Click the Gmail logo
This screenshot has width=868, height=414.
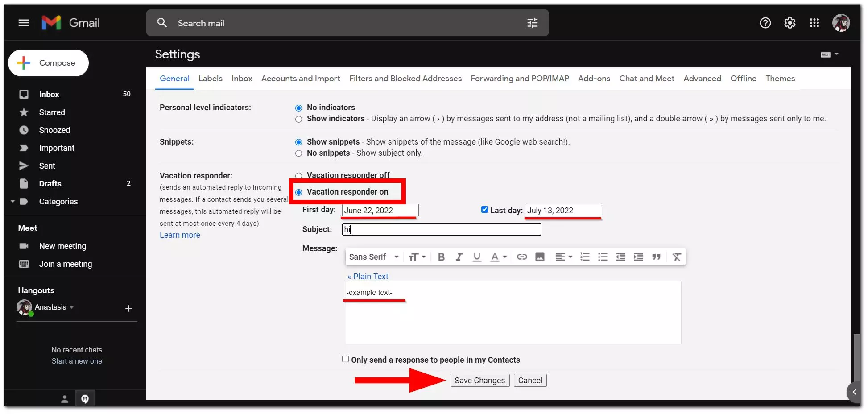[71, 23]
